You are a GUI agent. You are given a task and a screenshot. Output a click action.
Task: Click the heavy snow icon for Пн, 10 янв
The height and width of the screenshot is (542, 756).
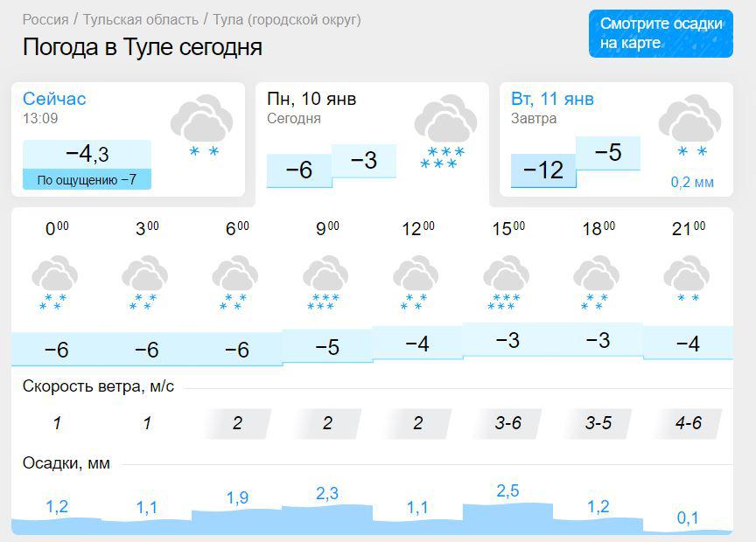coord(445,131)
